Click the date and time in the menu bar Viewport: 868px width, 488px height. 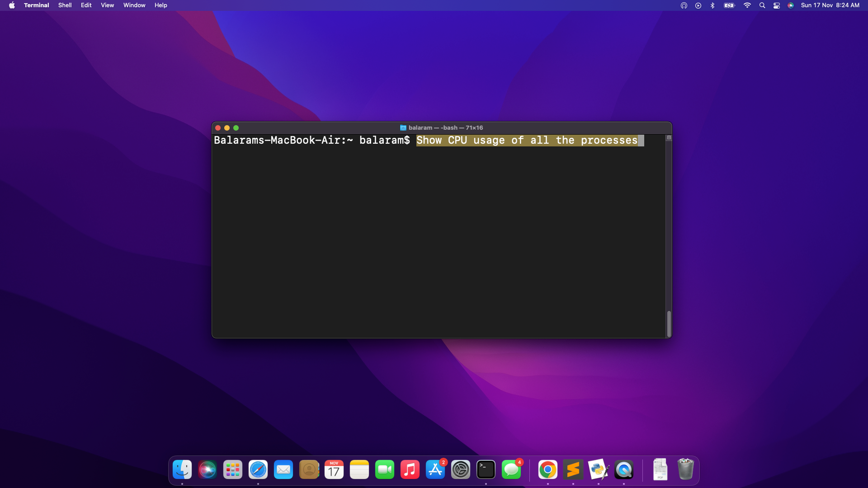pos(830,5)
